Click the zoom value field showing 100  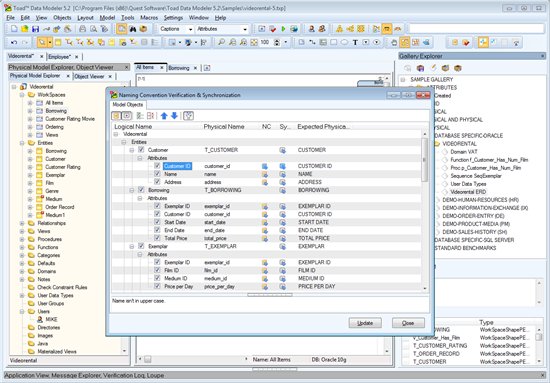tap(265, 42)
